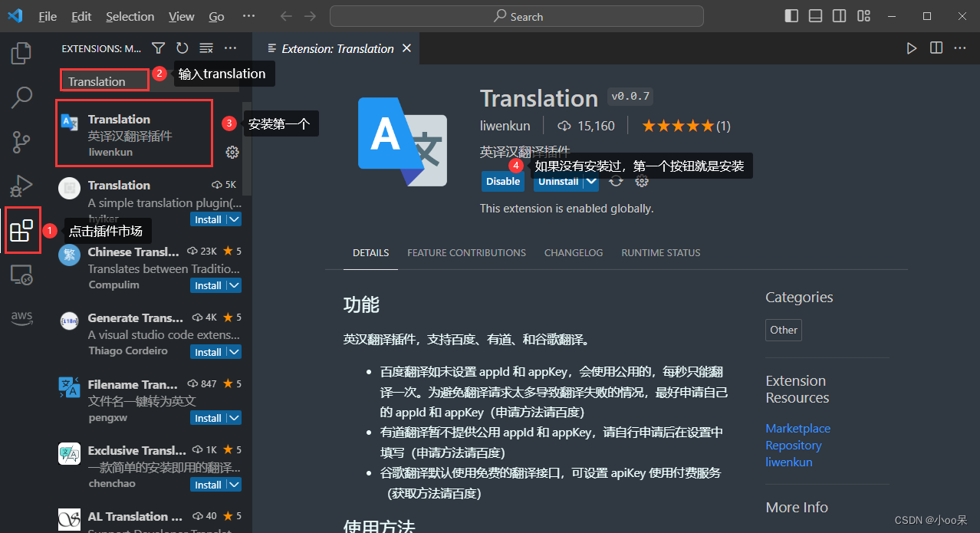Click the manage gear icon beside Uninstall
The width and height of the screenshot is (980, 533).
(x=643, y=181)
